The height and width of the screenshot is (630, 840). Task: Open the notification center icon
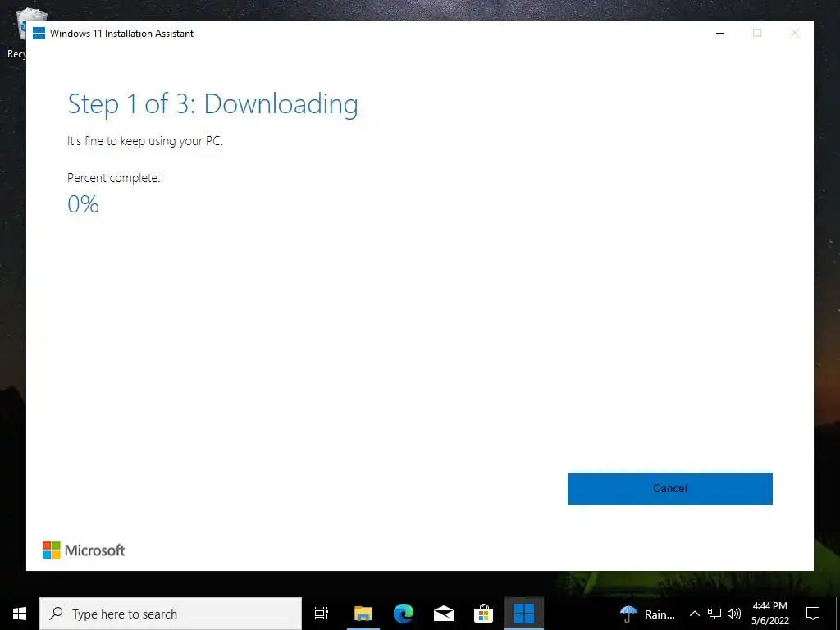click(813, 614)
